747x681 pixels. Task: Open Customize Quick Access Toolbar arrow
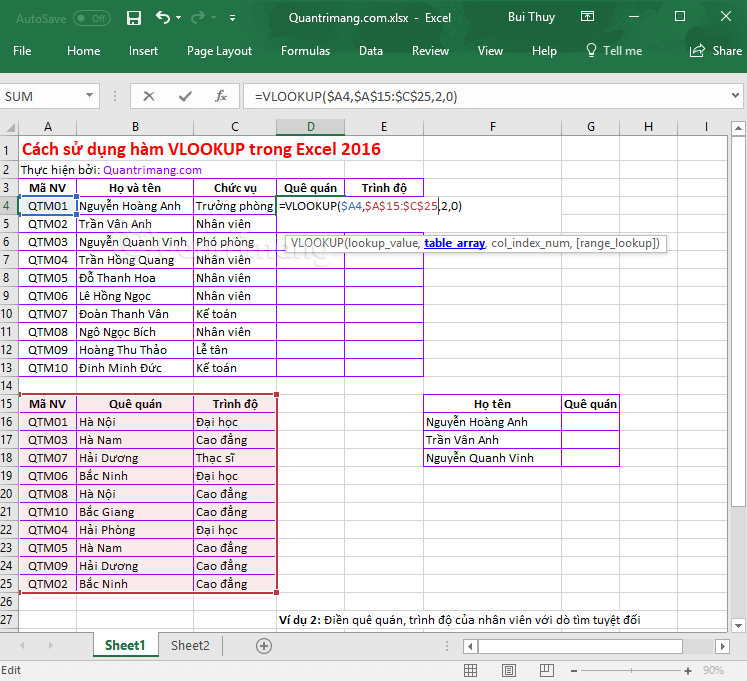tap(232, 18)
